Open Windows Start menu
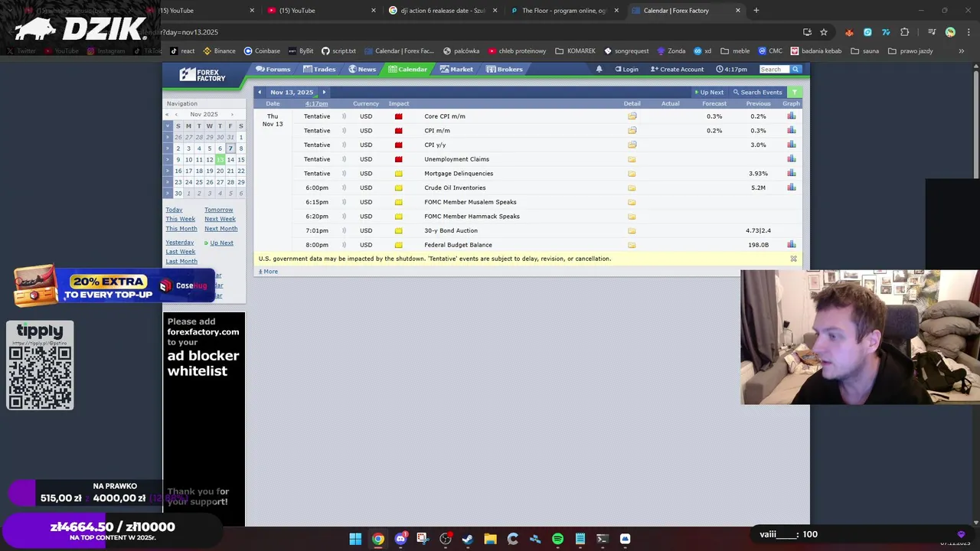 pos(355,539)
